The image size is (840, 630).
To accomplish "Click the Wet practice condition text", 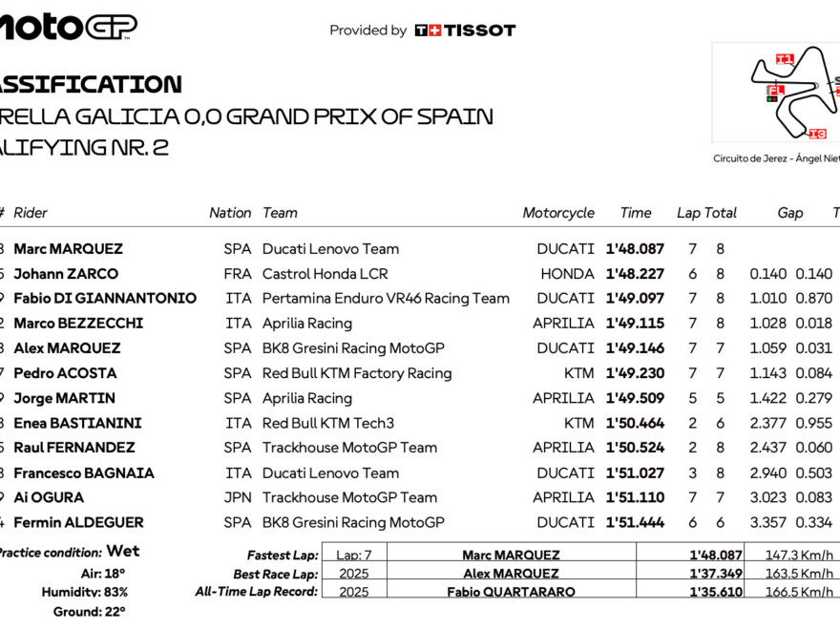I will click(x=123, y=551).
